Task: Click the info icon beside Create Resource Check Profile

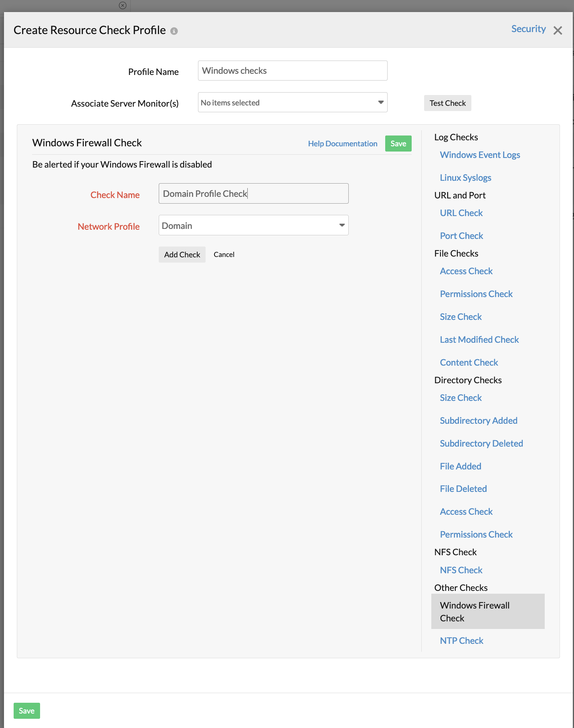Action: pyautogui.click(x=174, y=31)
